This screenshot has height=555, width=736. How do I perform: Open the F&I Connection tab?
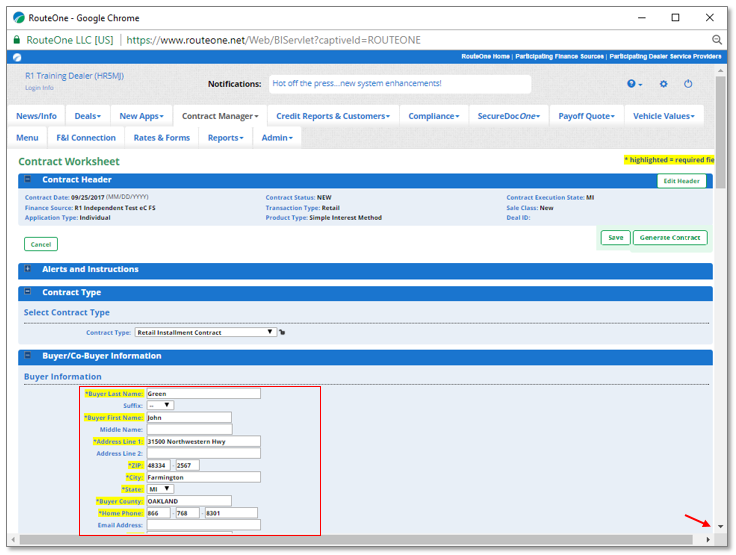86,138
